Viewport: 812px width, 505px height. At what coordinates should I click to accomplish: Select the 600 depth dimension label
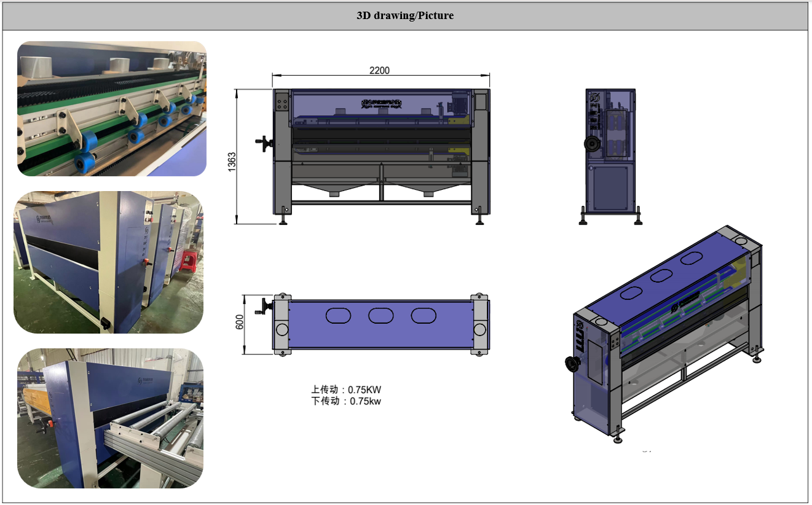click(240, 322)
